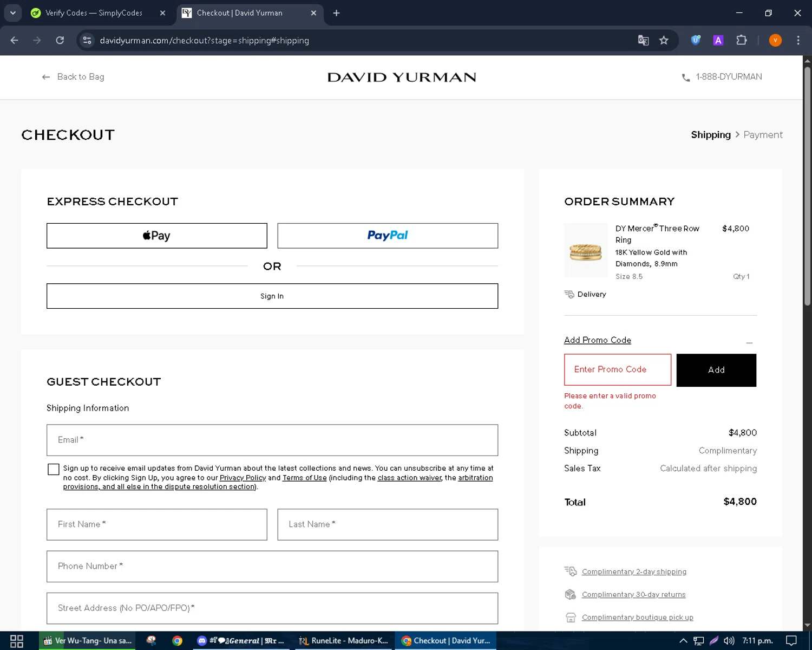Screen dimensions: 812x650
Task: Click the Delivery truck icon
Action: tap(569, 294)
